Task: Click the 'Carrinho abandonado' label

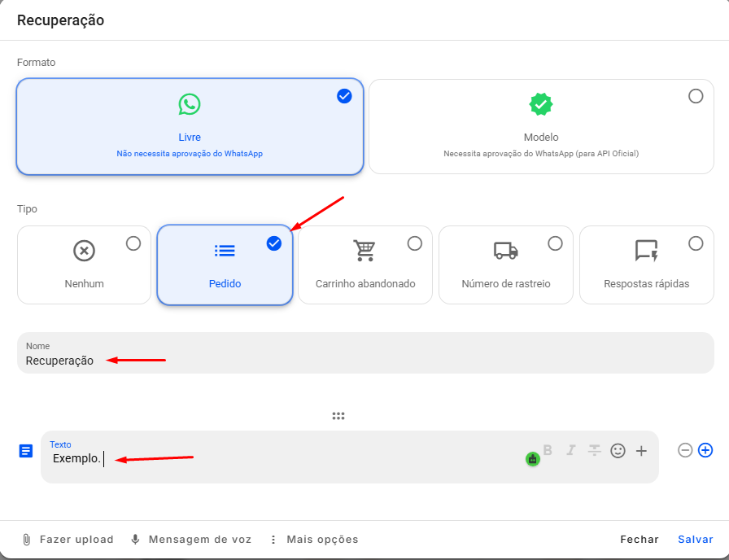Action: pyautogui.click(x=365, y=284)
